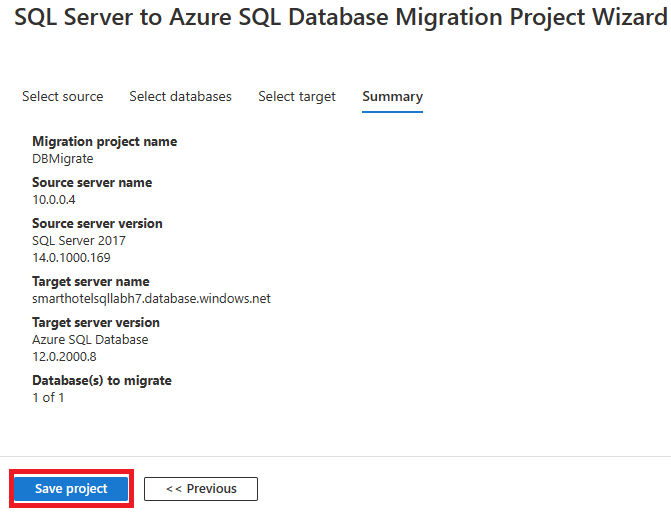Click the source server IP 10.0.0.4
Viewport: 671px width, 517px height.
pyautogui.click(x=54, y=200)
